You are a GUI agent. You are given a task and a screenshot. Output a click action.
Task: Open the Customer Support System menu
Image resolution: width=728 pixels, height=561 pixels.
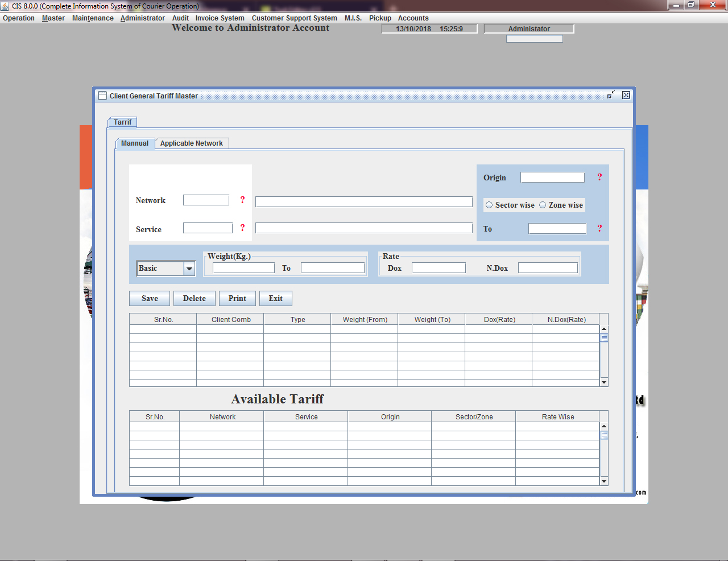point(295,18)
